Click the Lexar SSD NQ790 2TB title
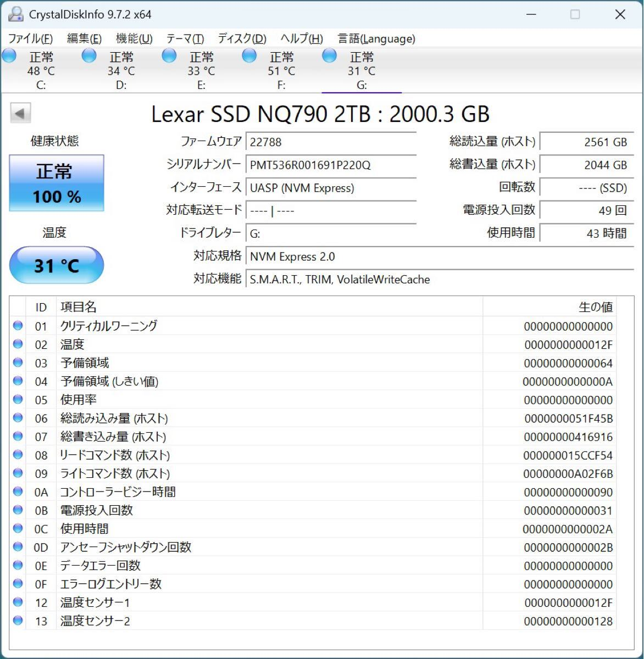 click(x=320, y=114)
